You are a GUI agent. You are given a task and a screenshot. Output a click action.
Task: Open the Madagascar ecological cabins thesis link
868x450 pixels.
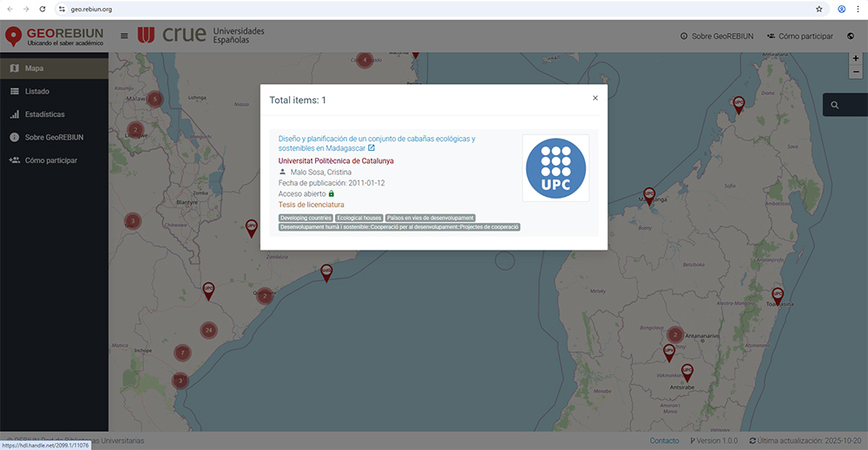pyautogui.click(x=376, y=139)
